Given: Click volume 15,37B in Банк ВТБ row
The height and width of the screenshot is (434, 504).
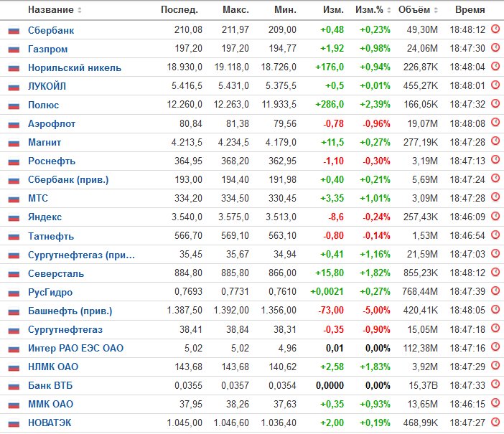Looking at the screenshot, I should (423, 385).
